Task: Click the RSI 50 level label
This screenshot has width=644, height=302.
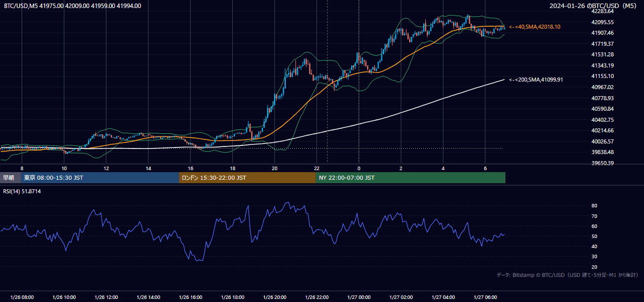Action: coord(594,236)
